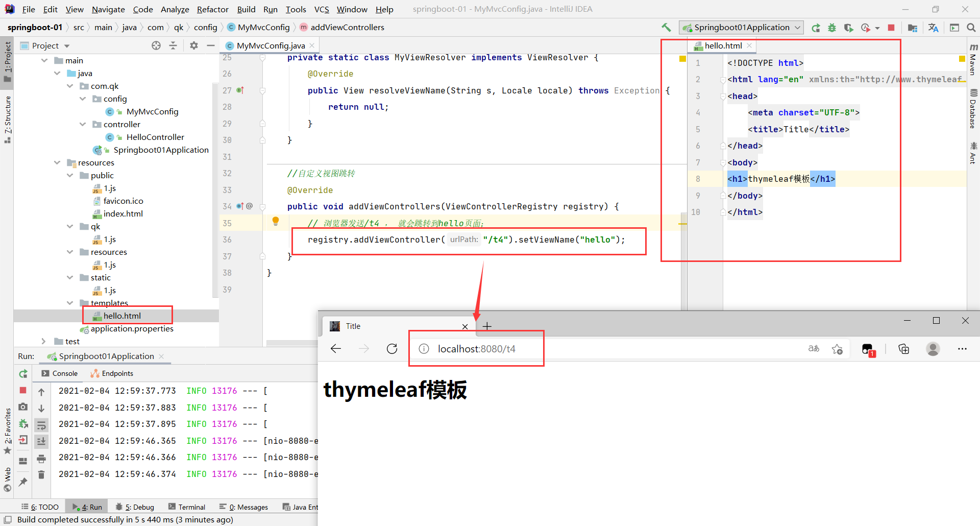
Task: Hide the Project panel with minus icon
Action: (x=210, y=45)
